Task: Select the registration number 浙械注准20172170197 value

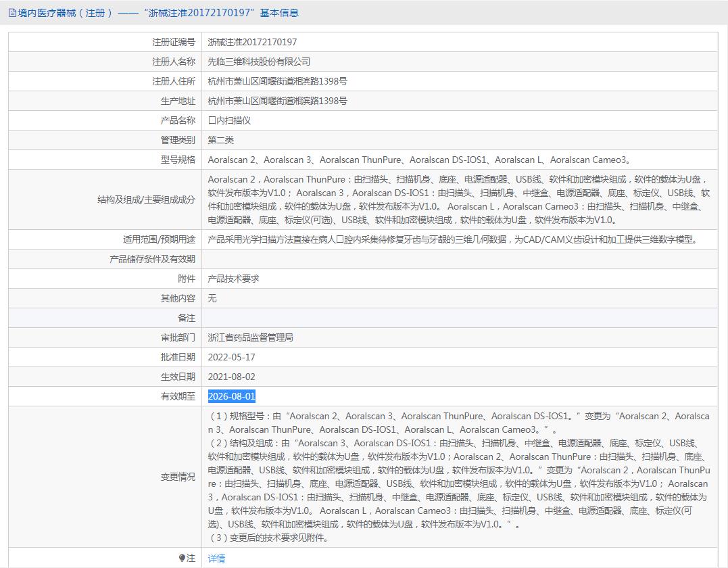Action: coord(252,43)
